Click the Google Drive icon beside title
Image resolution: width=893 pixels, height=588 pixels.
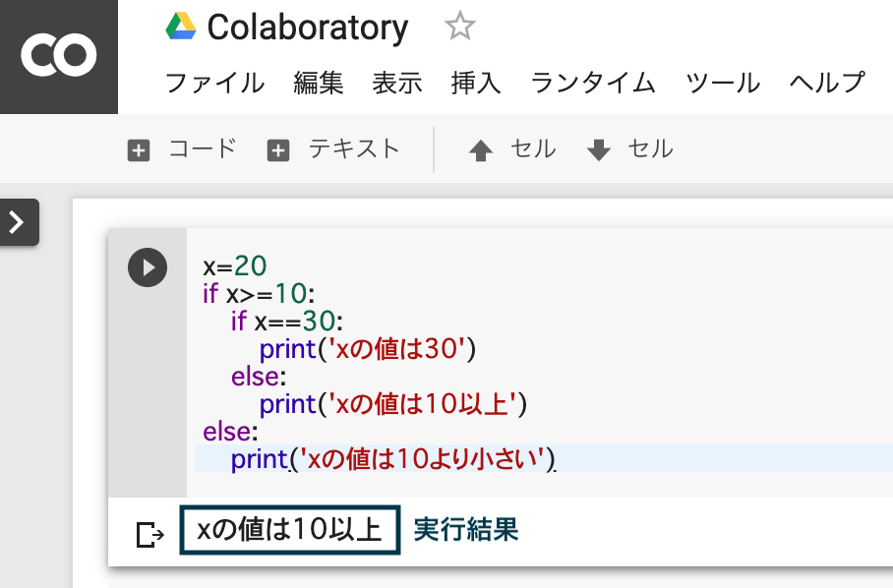point(181,27)
